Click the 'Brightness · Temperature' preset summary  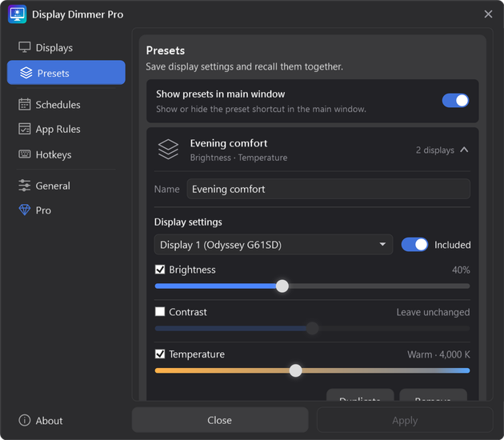[238, 158]
